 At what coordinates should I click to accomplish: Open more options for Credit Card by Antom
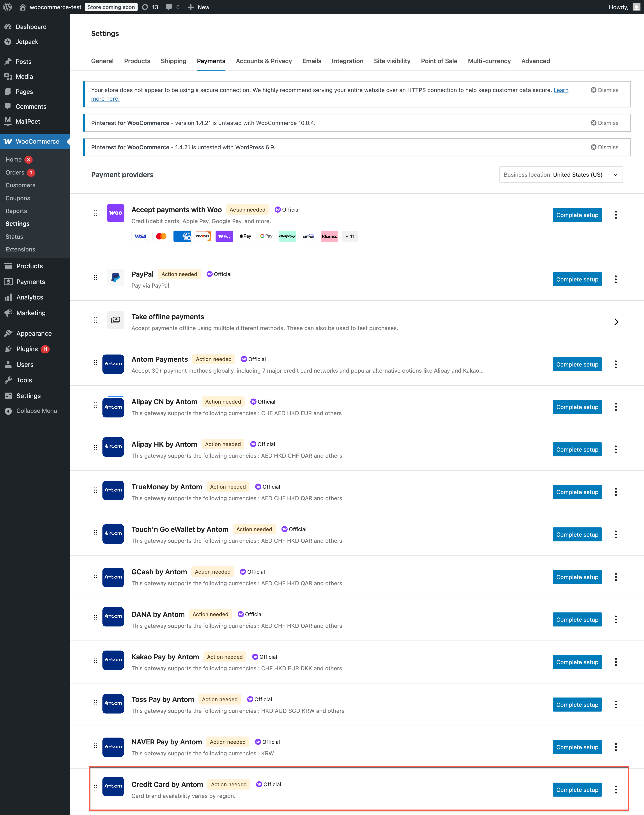616,790
